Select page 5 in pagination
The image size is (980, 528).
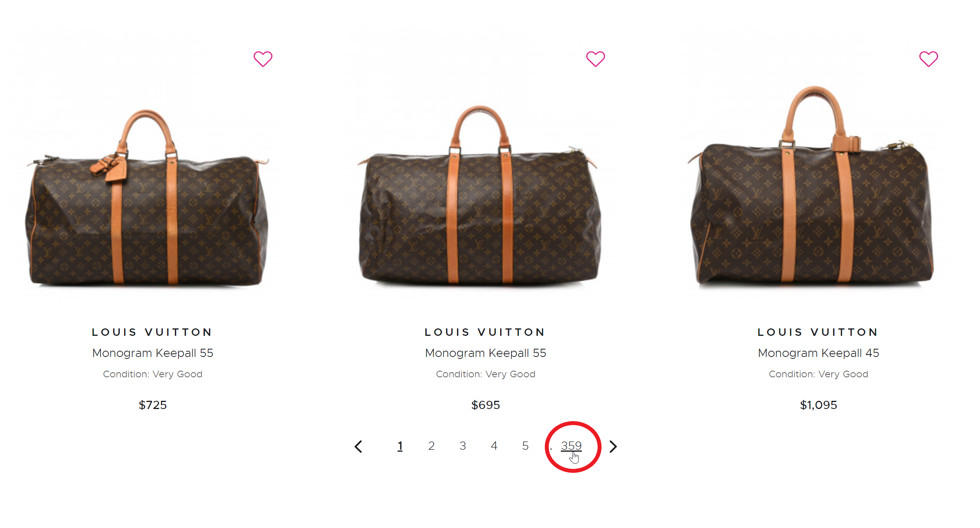pos(525,446)
